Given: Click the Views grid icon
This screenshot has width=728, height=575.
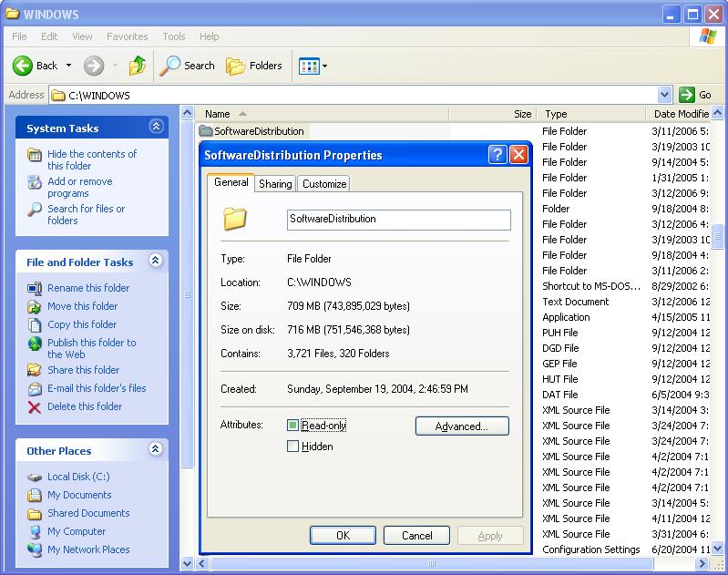Looking at the screenshot, I should (x=309, y=66).
